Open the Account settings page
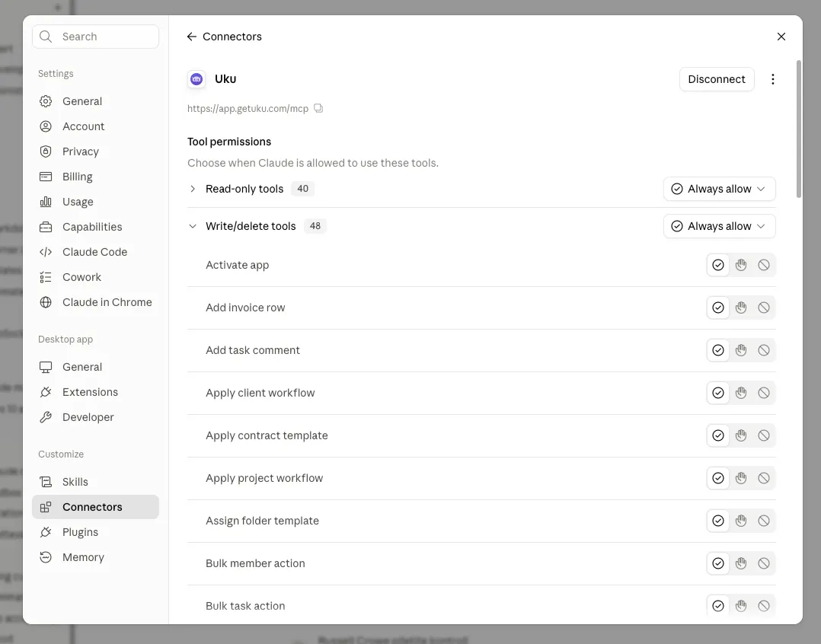 [x=95, y=126]
